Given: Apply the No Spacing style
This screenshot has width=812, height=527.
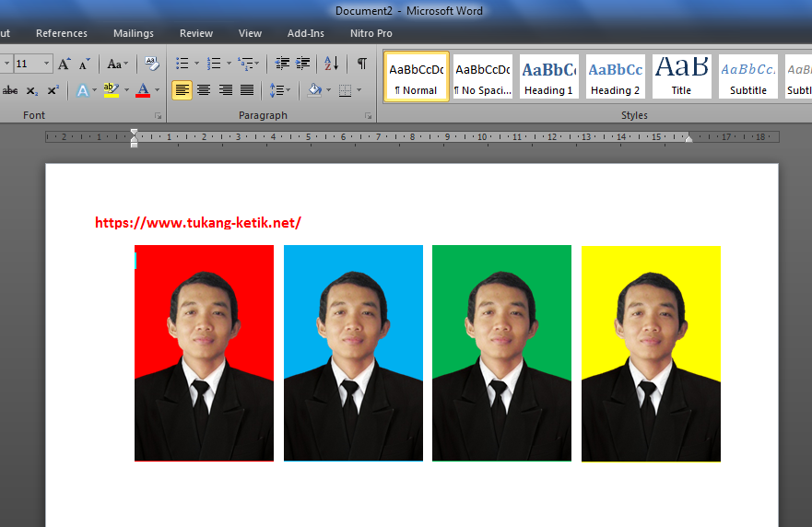Looking at the screenshot, I should pos(483,76).
